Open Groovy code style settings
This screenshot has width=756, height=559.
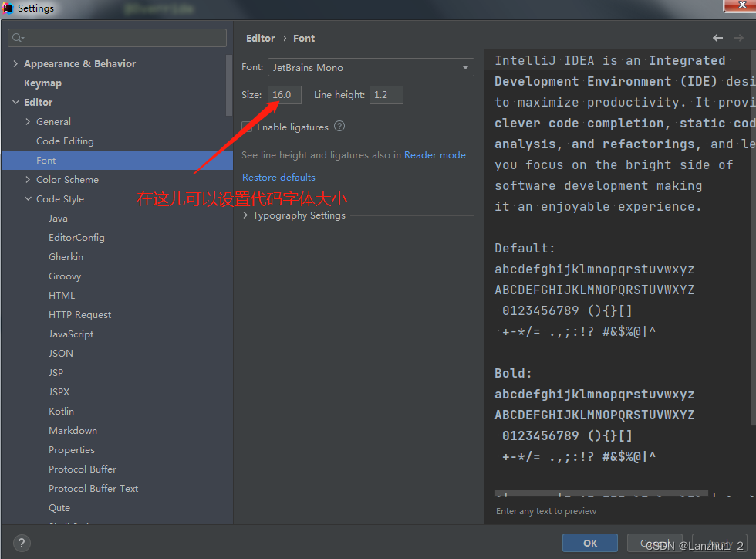click(65, 276)
